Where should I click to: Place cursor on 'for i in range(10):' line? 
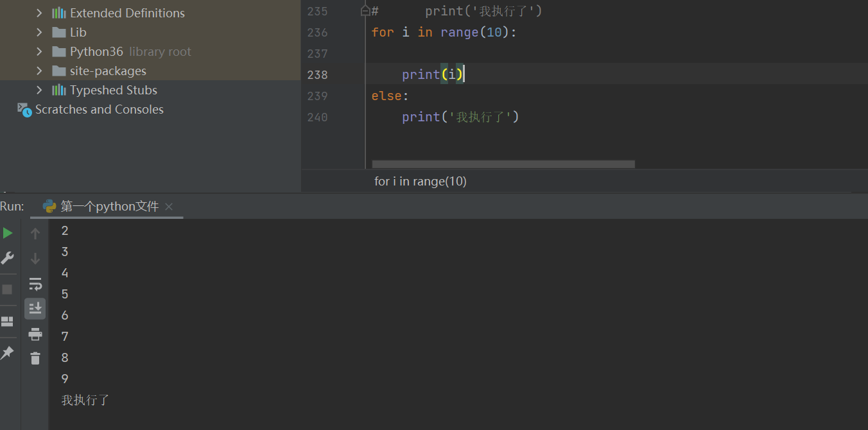tap(444, 32)
